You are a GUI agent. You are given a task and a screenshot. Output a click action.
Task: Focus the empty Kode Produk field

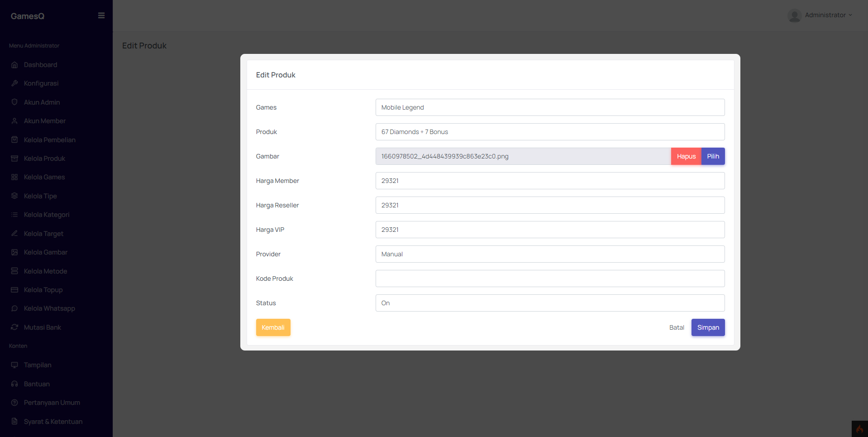coord(550,279)
